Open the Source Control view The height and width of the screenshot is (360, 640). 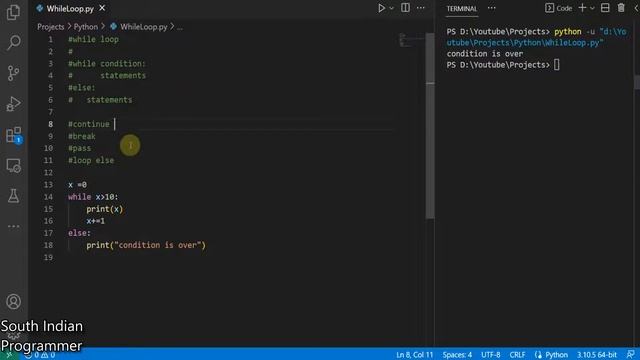point(13,73)
